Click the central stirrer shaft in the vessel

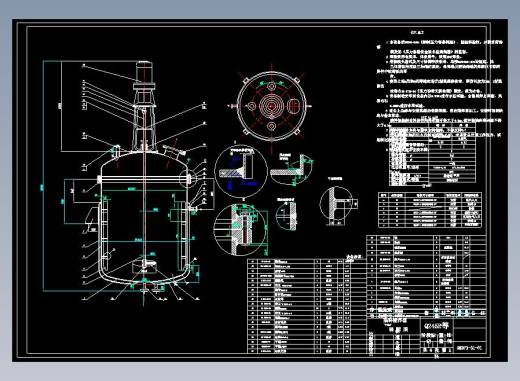(x=144, y=207)
